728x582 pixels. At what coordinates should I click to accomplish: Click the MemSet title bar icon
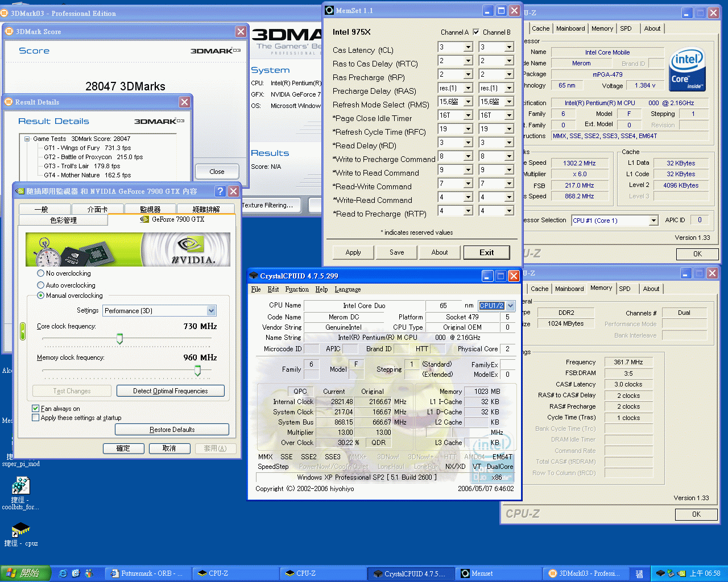coord(329,10)
